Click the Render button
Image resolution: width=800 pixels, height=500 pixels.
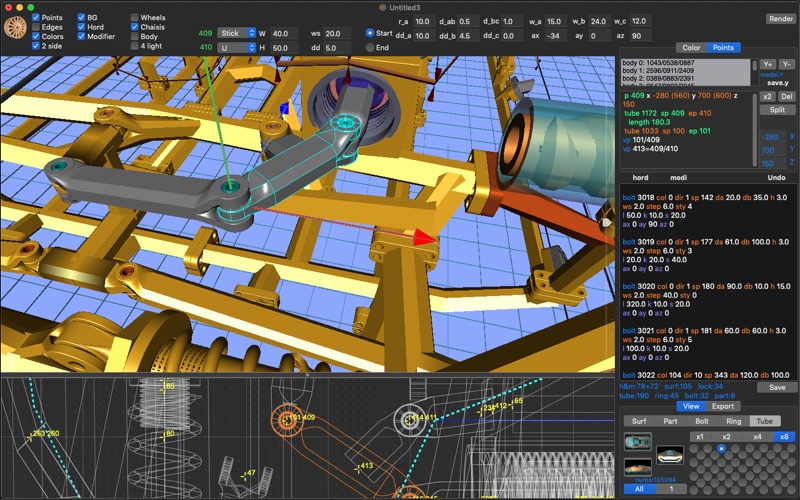point(781,18)
